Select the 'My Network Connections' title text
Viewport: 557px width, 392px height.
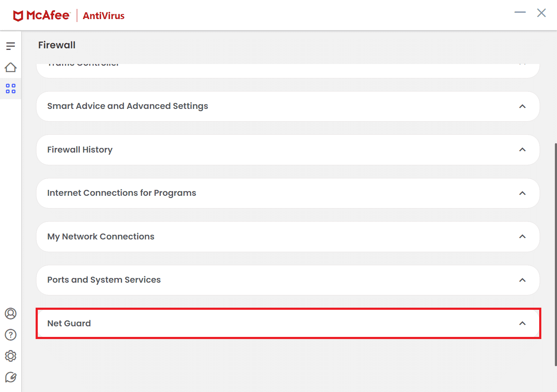[x=101, y=236]
